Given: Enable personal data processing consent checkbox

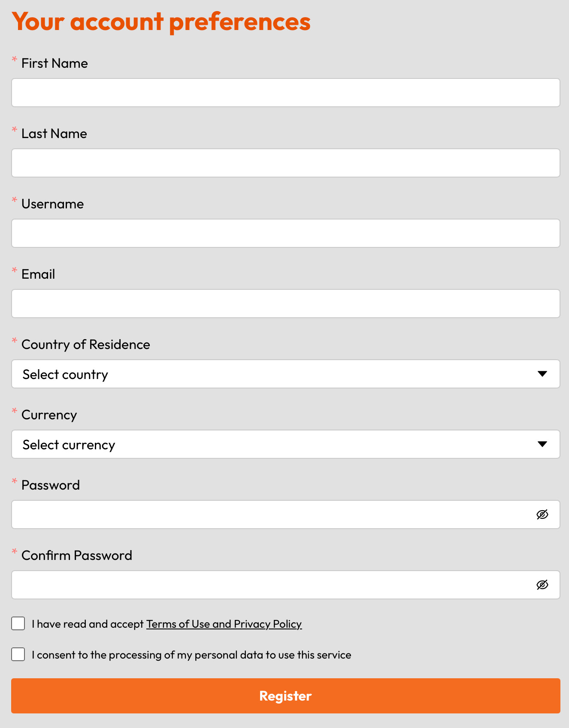Looking at the screenshot, I should click(x=18, y=654).
